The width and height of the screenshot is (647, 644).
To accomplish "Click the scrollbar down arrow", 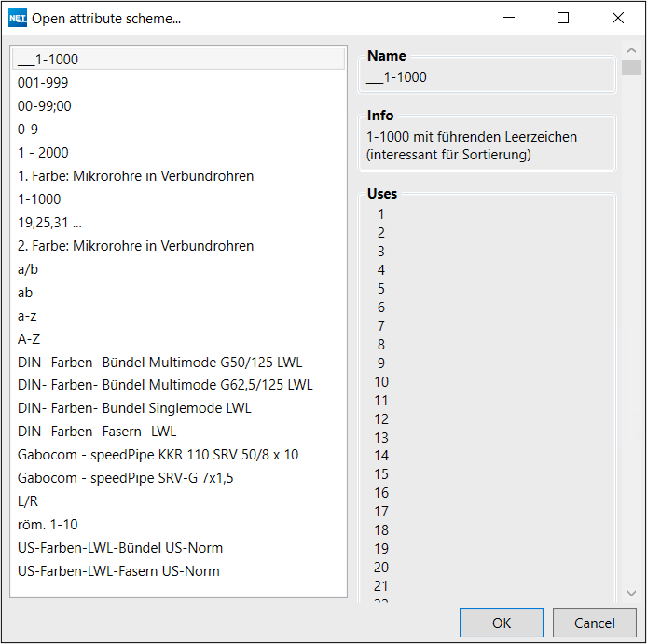I will tap(631, 594).
